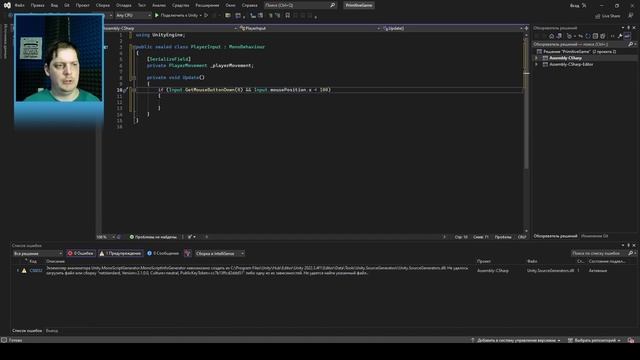Switch to the Изменения Git tab
640x360 pixels.
pos(594,236)
